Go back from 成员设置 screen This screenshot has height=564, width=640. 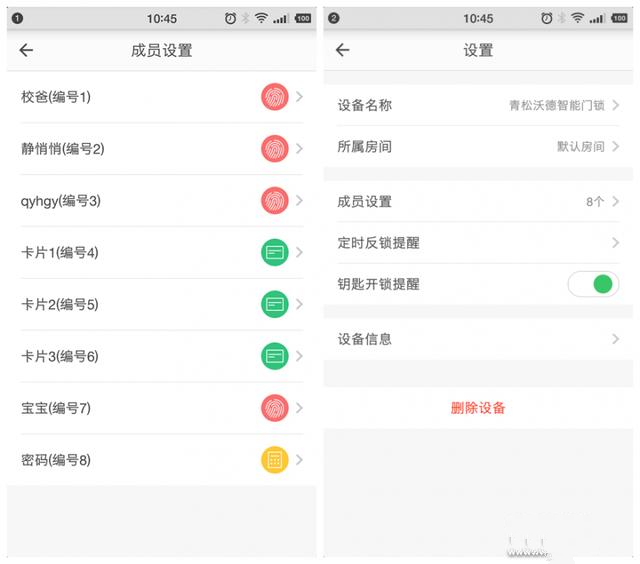tap(26, 50)
